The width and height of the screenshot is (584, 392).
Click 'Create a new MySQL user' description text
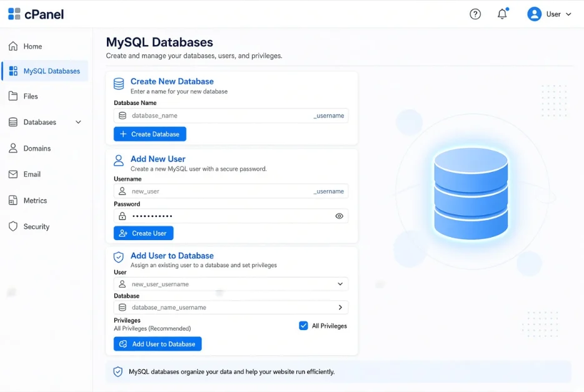click(198, 169)
